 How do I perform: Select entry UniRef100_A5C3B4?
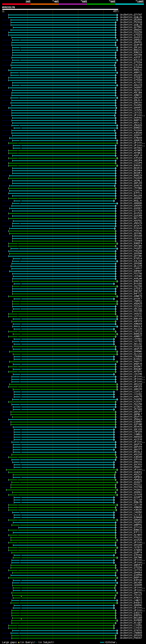tap(131, 93)
